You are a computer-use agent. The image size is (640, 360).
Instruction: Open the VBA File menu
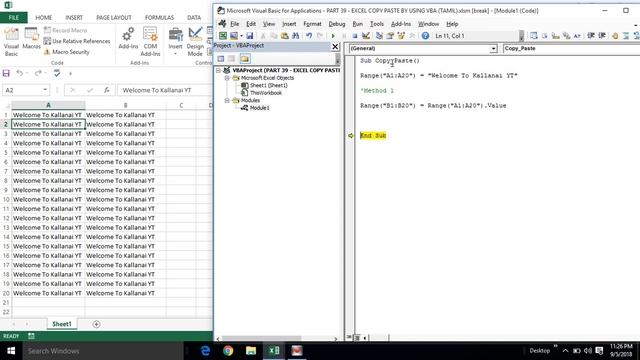(x=234, y=24)
